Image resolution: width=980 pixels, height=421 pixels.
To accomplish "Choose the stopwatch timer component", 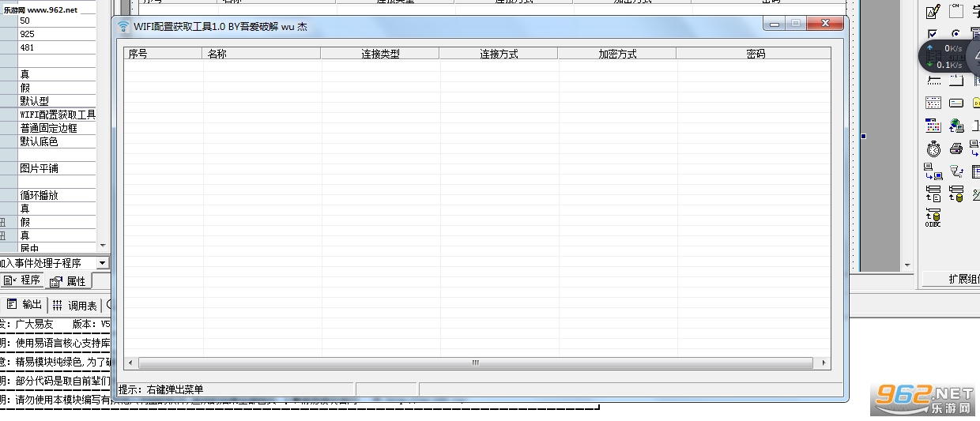I will coord(933,148).
